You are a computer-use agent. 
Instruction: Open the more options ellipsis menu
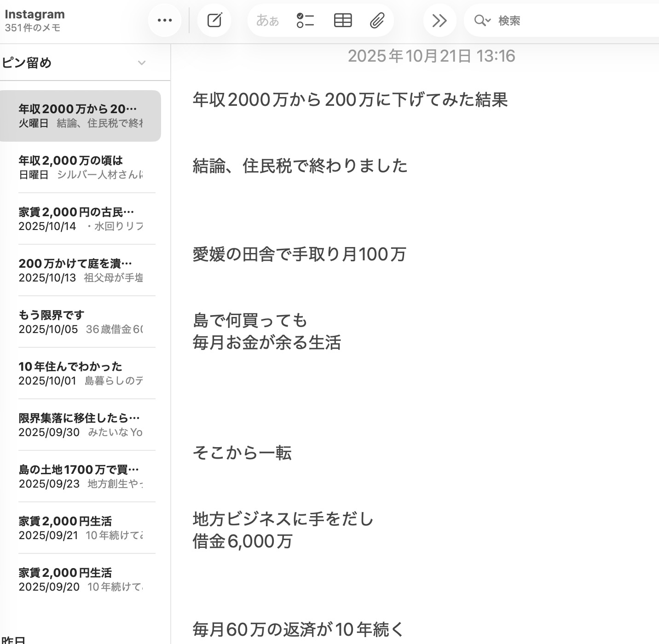click(164, 21)
